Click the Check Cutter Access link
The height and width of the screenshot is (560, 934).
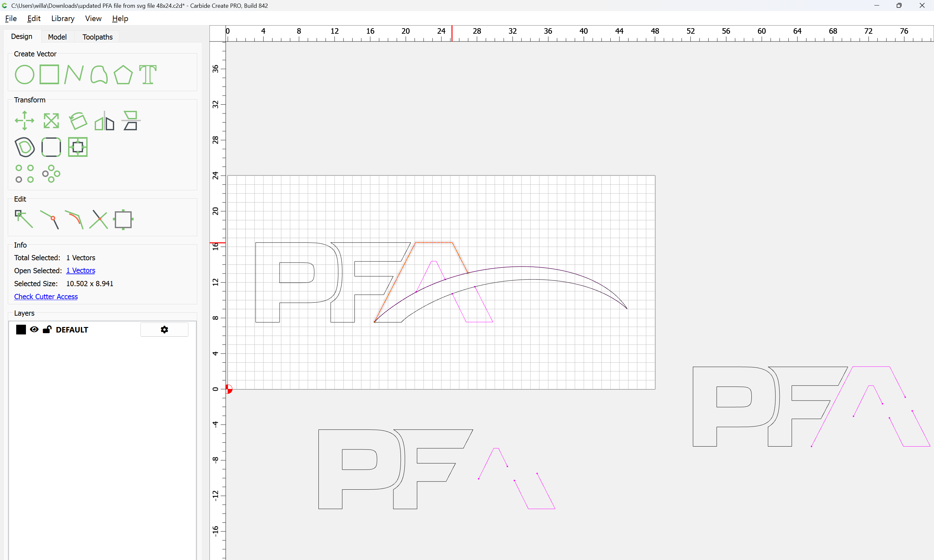click(x=46, y=297)
